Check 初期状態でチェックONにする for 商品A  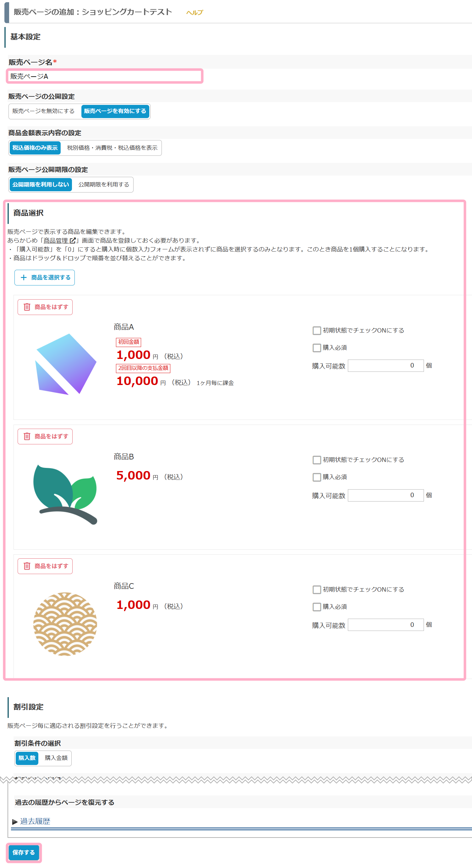pos(316,330)
